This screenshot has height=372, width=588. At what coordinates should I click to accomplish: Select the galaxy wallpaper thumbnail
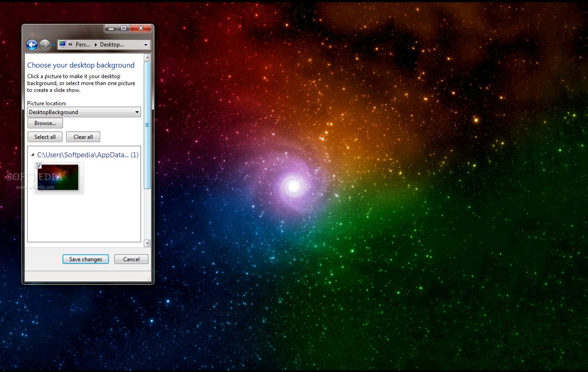pos(59,178)
